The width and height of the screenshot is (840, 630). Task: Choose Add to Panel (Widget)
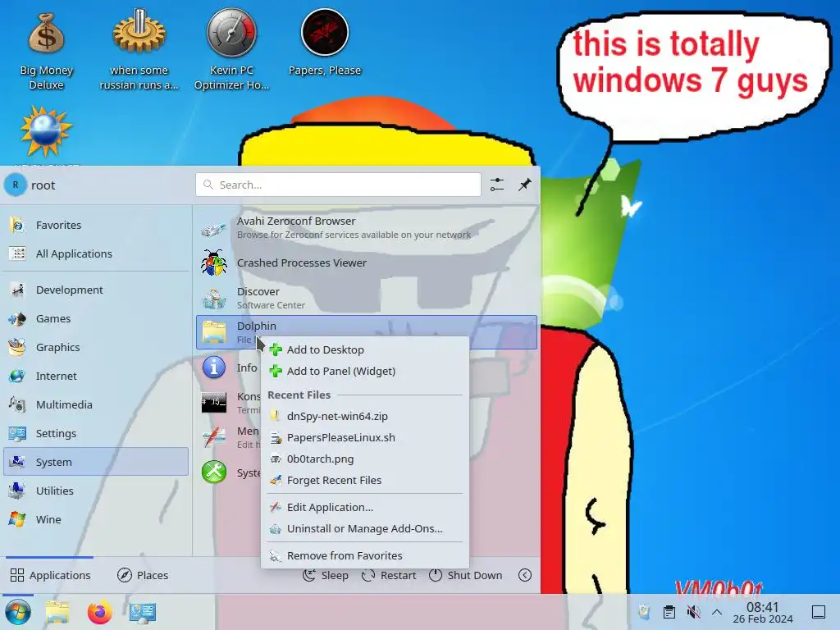click(x=365, y=372)
